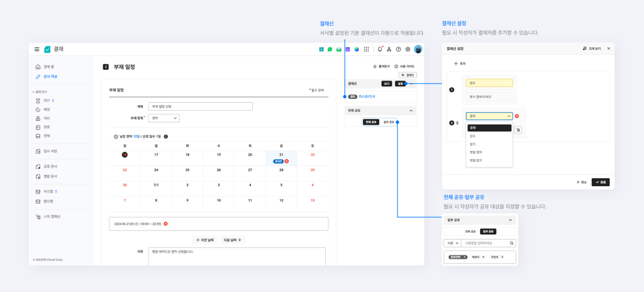Open the apps grid launcher icon
Screen dimensions: 644x292
point(367,49)
